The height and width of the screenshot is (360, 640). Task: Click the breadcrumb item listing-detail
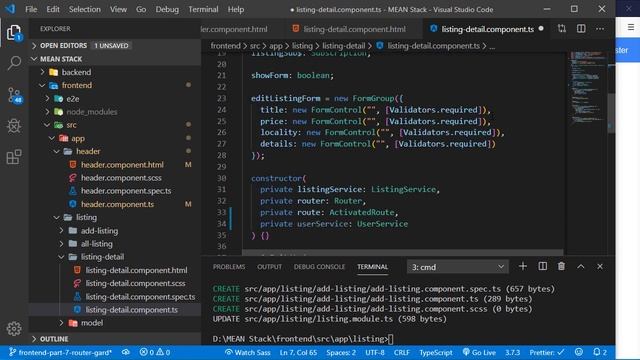click(x=344, y=46)
